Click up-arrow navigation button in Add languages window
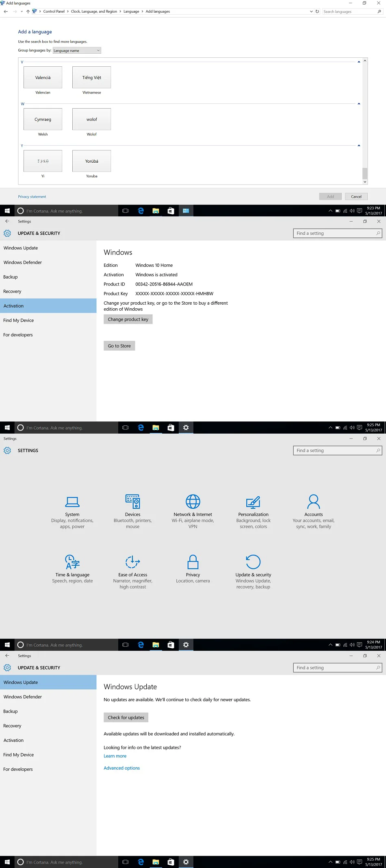 pyautogui.click(x=28, y=11)
